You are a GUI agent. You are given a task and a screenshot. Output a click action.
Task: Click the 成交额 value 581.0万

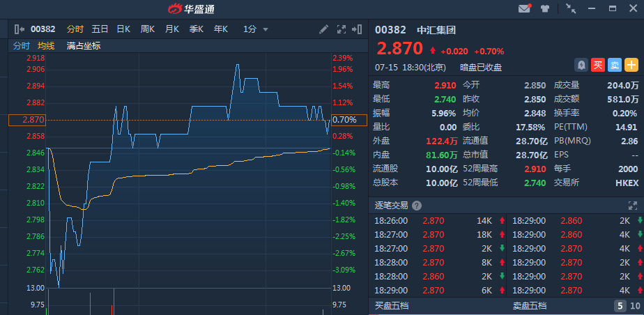[x=623, y=100]
